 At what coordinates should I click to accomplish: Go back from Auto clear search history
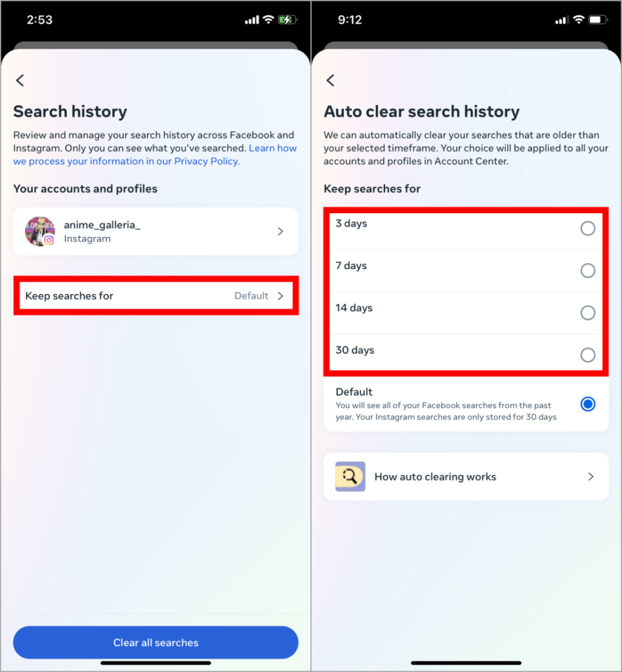pos(330,80)
